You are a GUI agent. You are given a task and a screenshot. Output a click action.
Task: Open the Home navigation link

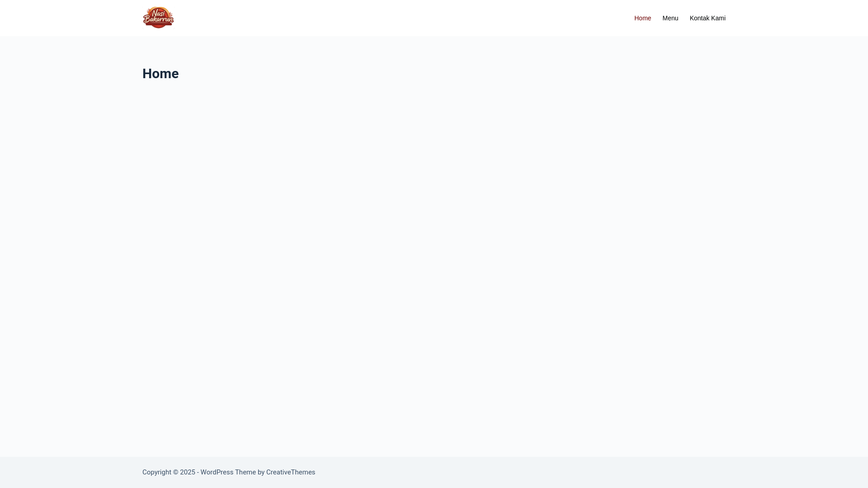tap(642, 18)
